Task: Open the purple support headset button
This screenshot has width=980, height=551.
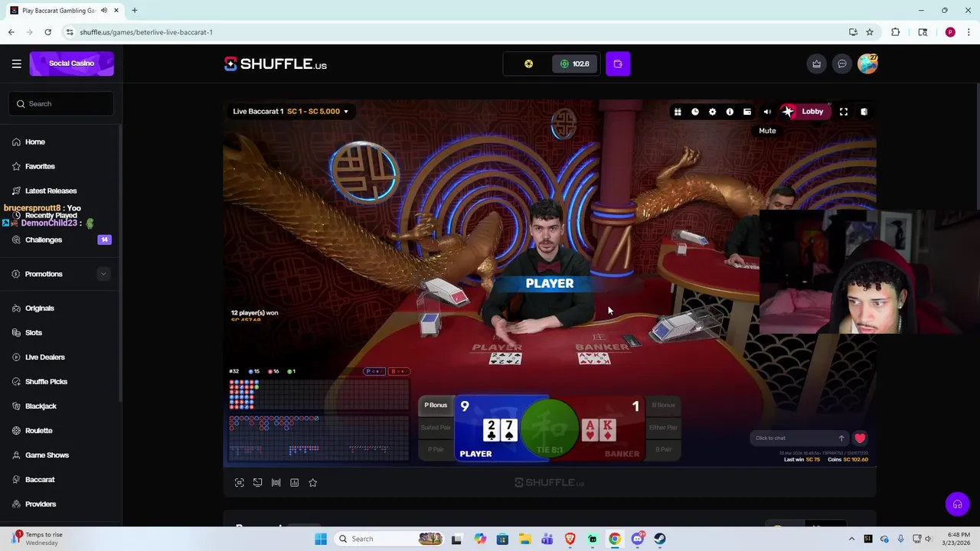Action: pos(957,504)
